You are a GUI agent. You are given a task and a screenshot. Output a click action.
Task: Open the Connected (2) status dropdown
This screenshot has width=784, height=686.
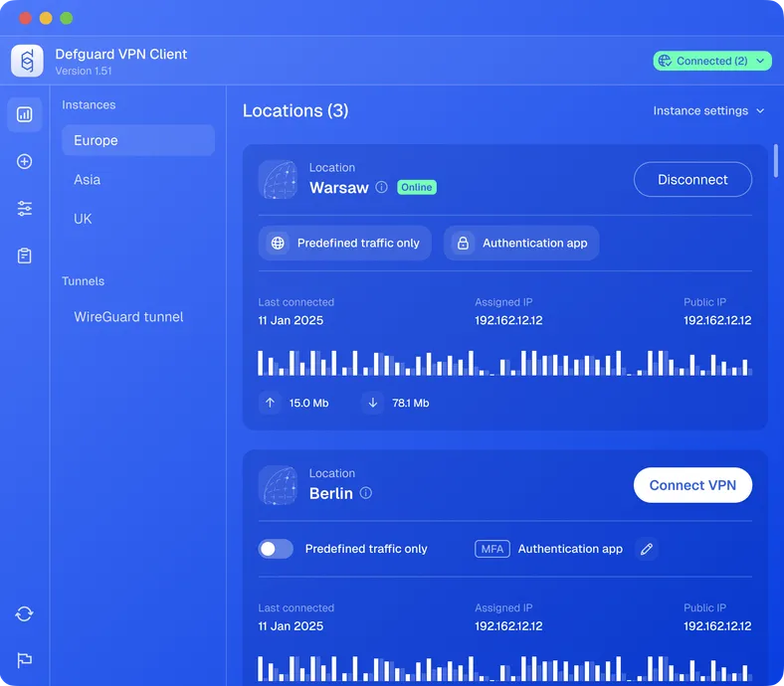[x=712, y=61]
